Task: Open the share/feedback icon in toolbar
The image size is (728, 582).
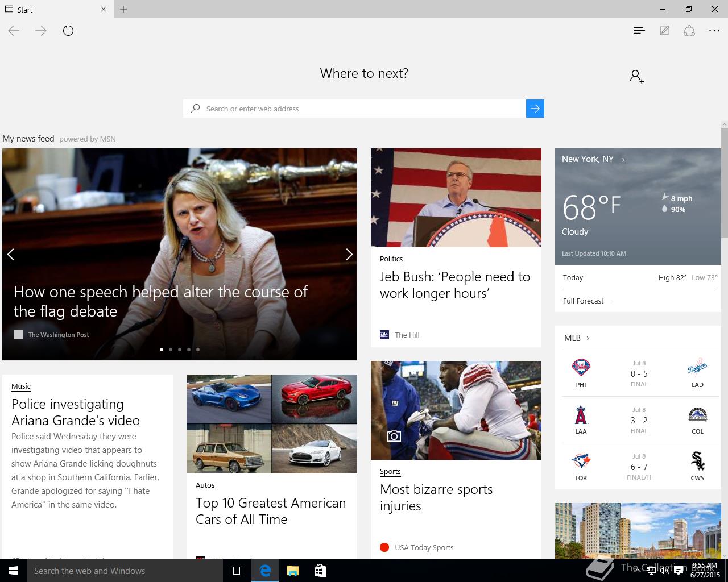Action: [689, 31]
